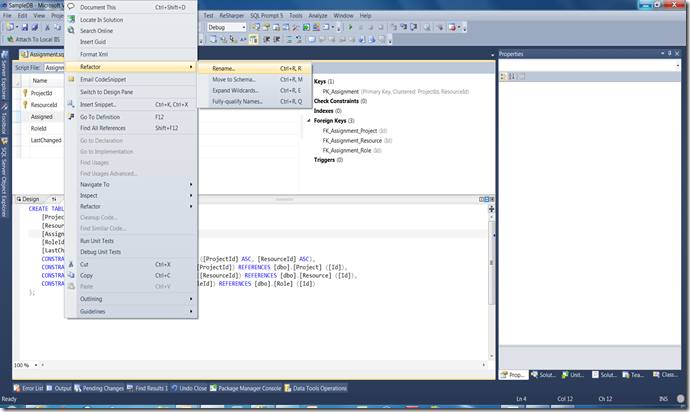The width and height of the screenshot is (690, 412).
Task: Open the Data Tools Operations tab
Action: (316, 388)
